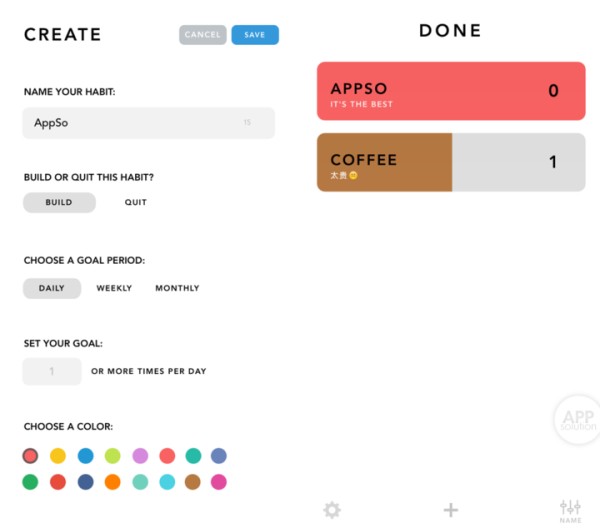Open the settings gear icon
Image resolution: width=600 pixels, height=528 pixels.
click(332, 510)
